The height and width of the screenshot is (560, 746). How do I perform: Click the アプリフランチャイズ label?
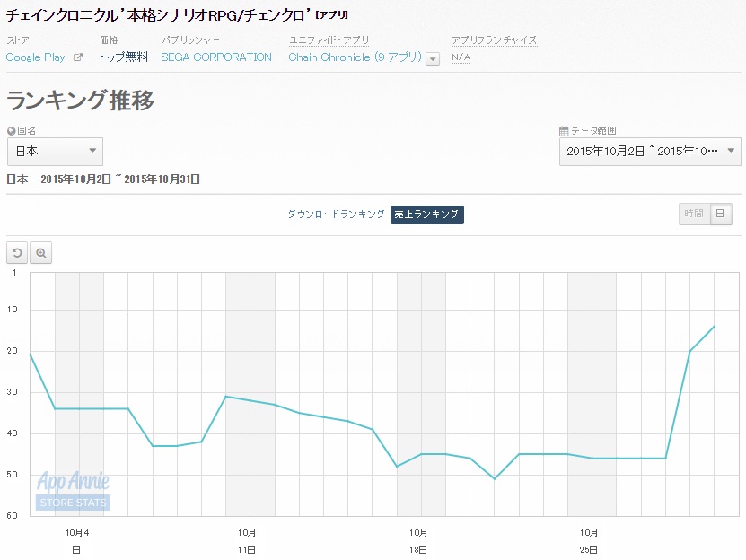click(x=495, y=40)
